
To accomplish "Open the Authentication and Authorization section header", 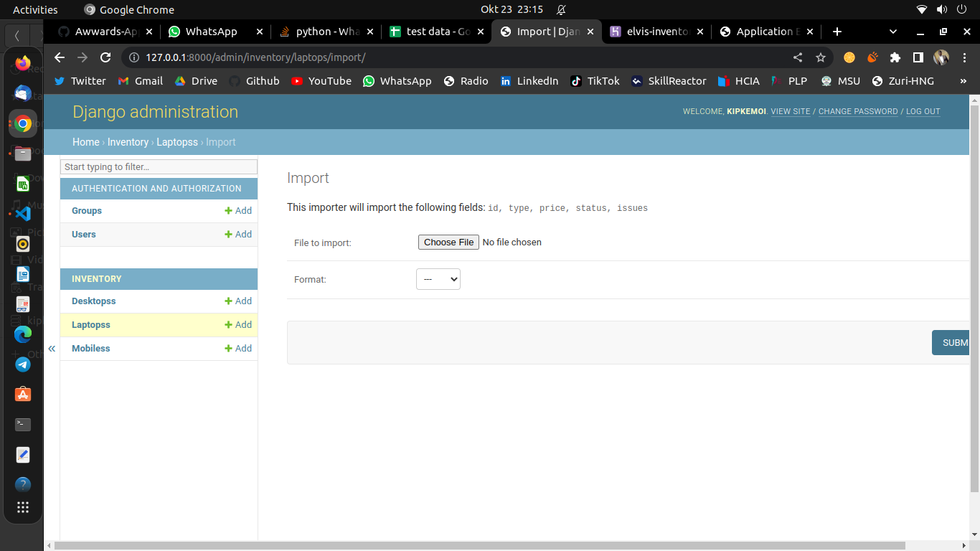I will (x=156, y=189).
